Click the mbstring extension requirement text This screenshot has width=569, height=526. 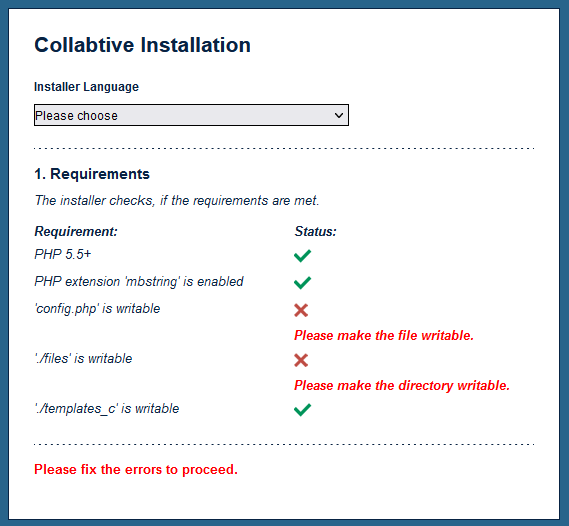139,282
